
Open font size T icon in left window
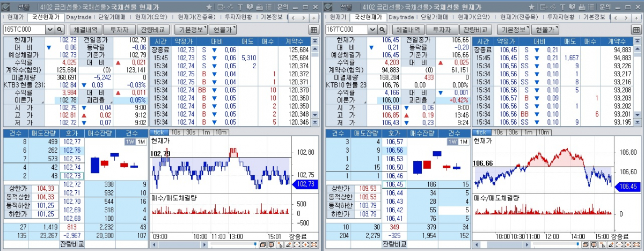tap(240, 7)
